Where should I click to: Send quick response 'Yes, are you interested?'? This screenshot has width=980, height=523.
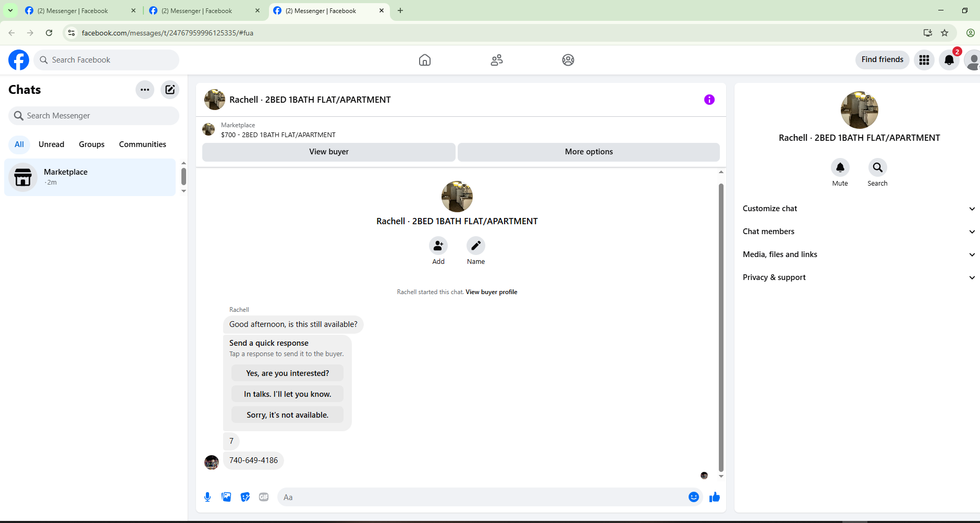[x=288, y=373]
